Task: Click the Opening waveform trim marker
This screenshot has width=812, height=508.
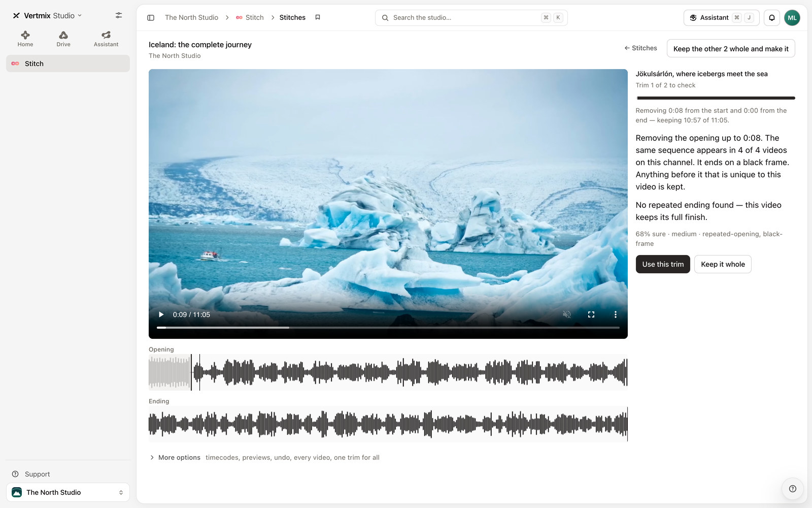Action: click(191, 372)
